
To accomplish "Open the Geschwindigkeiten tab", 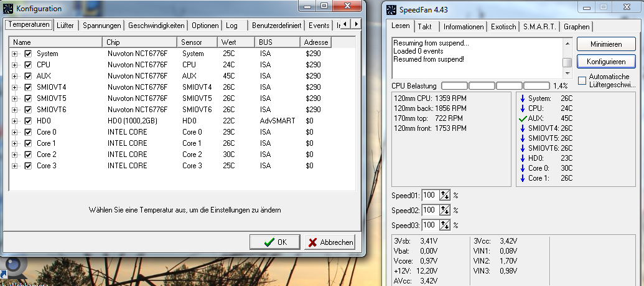I will point(156,26).
